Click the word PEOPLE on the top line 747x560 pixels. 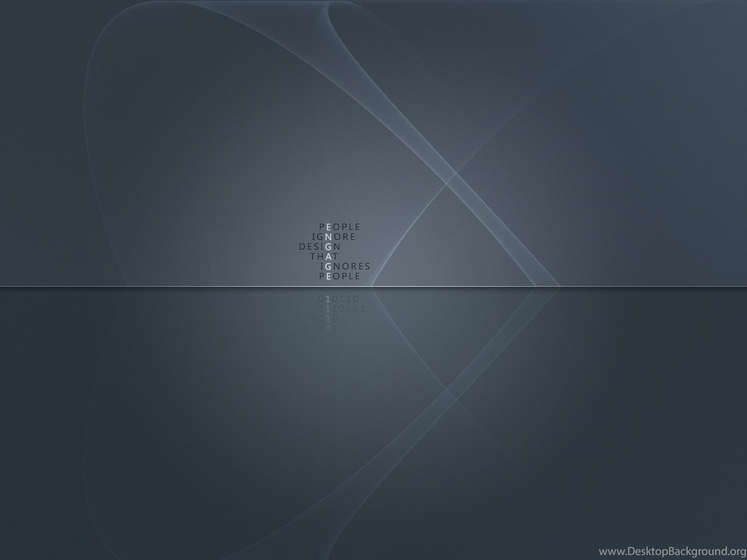[x=340, y=227]
